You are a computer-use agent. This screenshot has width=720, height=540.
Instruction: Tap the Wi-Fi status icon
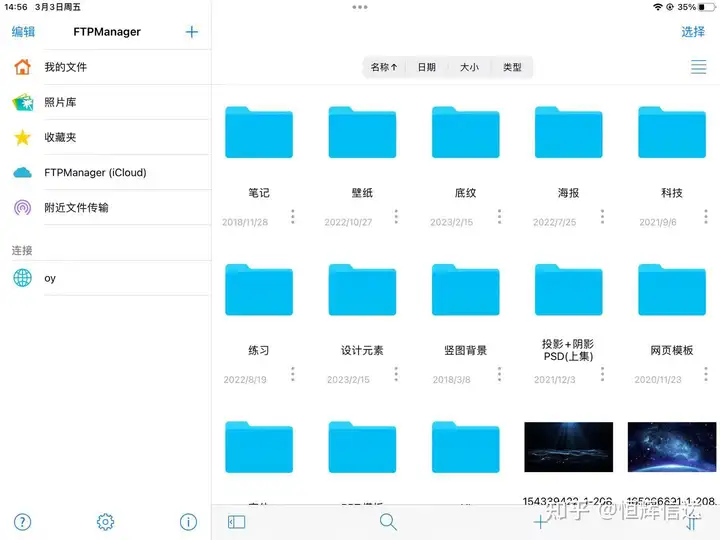click(658, 7)
